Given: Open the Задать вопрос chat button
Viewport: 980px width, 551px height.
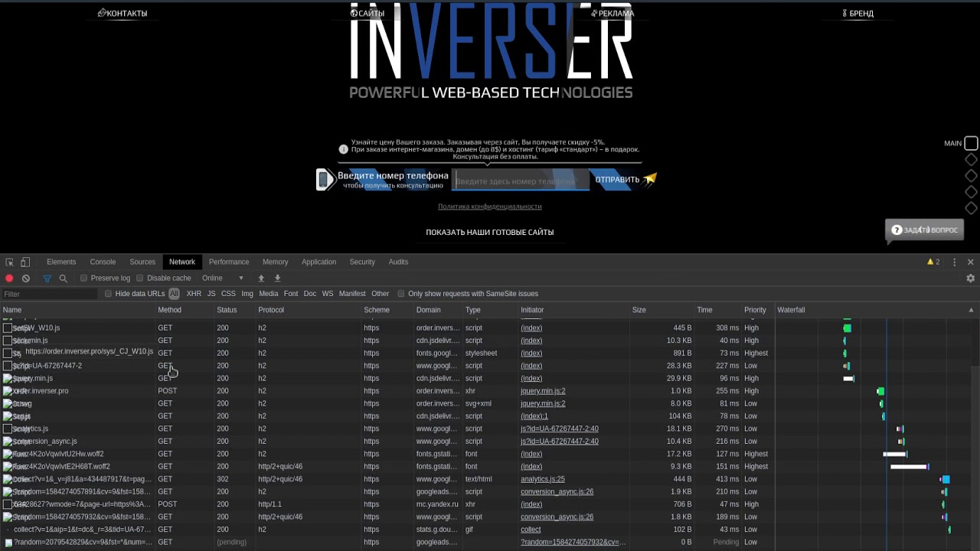Looking at the screenshot, I should (924, 230).
